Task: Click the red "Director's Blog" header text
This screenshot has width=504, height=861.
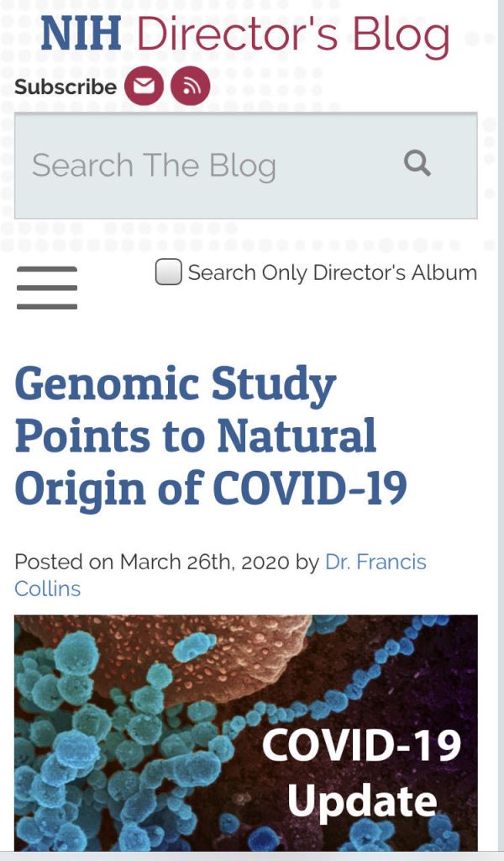Action: [293, 34]
